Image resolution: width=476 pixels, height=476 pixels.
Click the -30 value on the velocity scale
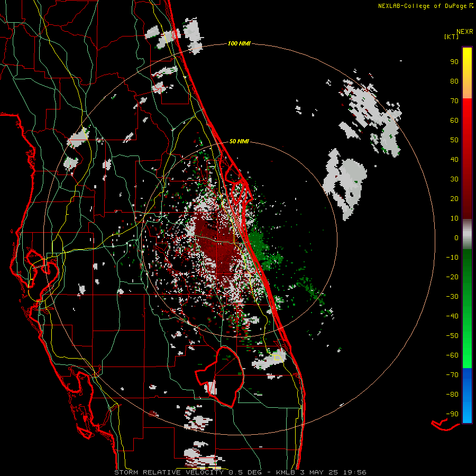(452, 297)
